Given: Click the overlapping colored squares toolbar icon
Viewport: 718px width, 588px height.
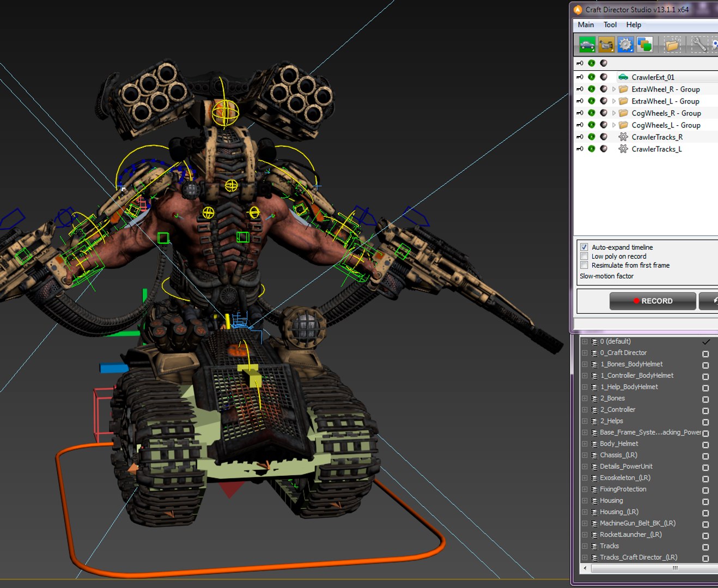Looking at the screenshot, I should point(644,45).
